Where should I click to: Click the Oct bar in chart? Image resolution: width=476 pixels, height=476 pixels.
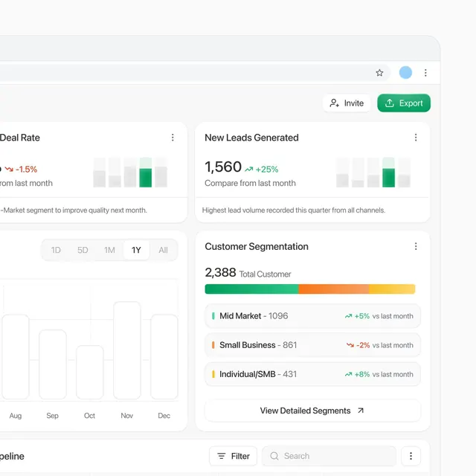(x=90, y=372)
